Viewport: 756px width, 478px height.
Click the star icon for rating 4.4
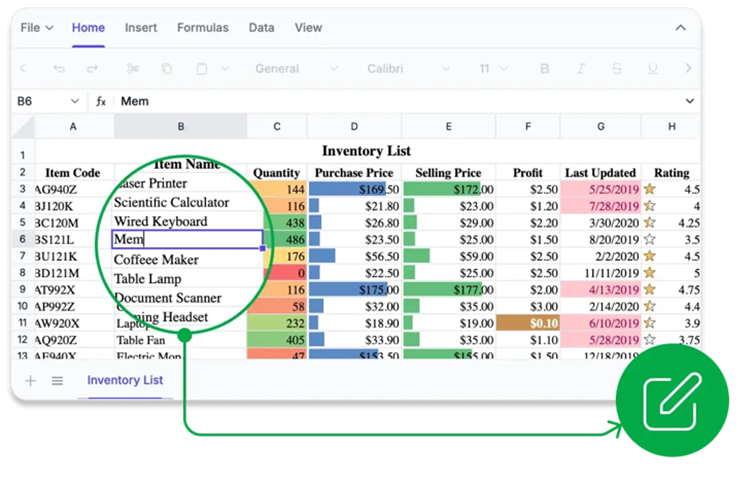[x=650, y=306]
